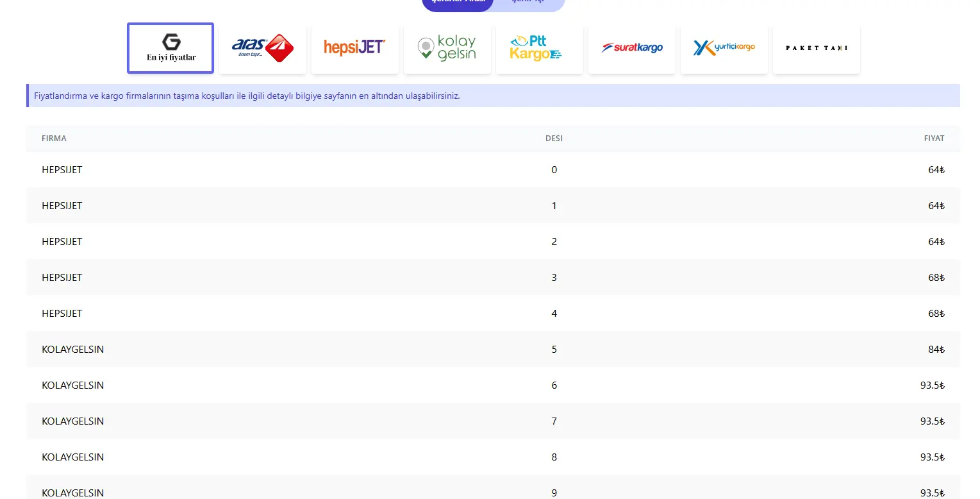The width and height of the screenshot is (980, 499).
Task: Click the 93.5₺ price for desi 8
Action: [x=933, y=457]
